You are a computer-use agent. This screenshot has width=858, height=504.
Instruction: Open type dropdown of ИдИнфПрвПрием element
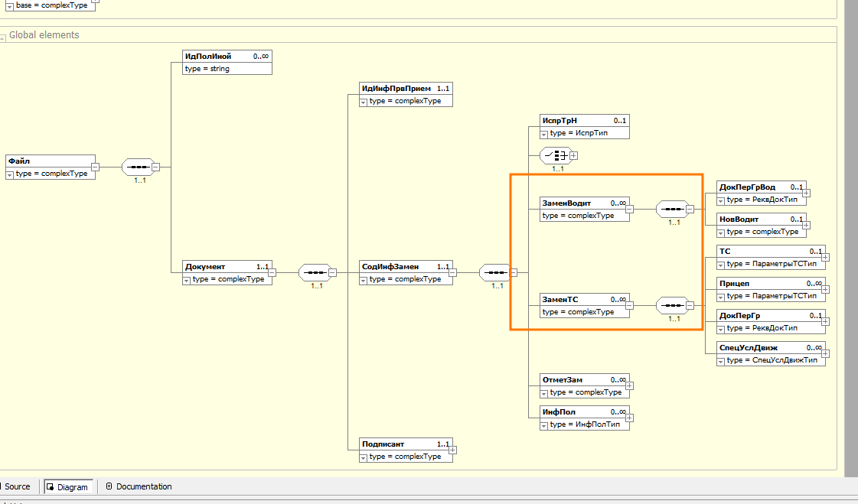[364, 102]
